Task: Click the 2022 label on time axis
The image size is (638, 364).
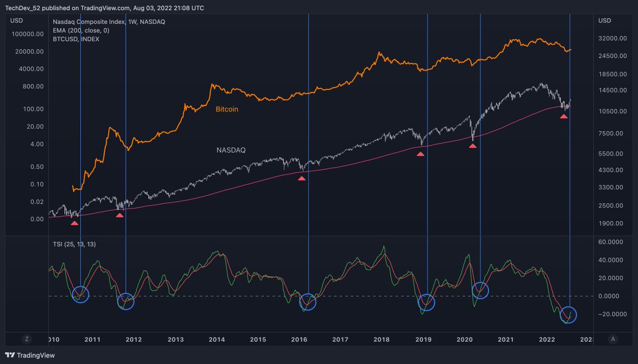Action: [x=547, y=339]
